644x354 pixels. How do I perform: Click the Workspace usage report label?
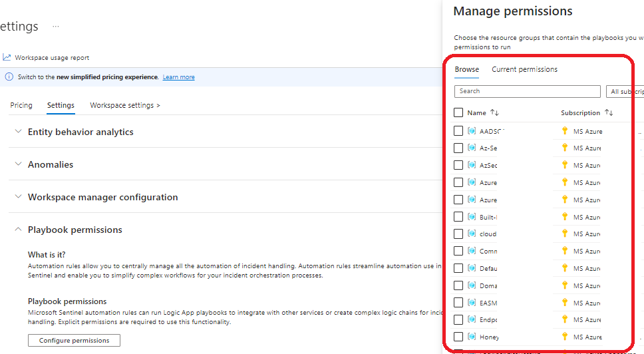52,57
